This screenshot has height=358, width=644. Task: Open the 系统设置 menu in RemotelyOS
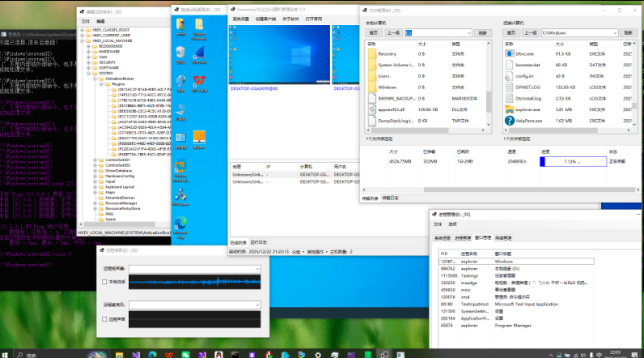coord(242,18)
